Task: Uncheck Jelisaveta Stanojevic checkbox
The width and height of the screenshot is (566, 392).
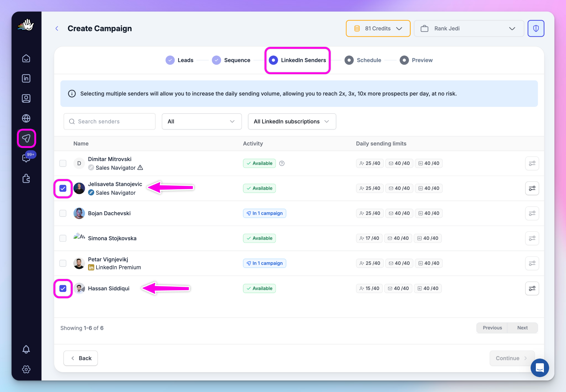Action: [x=63, y=188]
